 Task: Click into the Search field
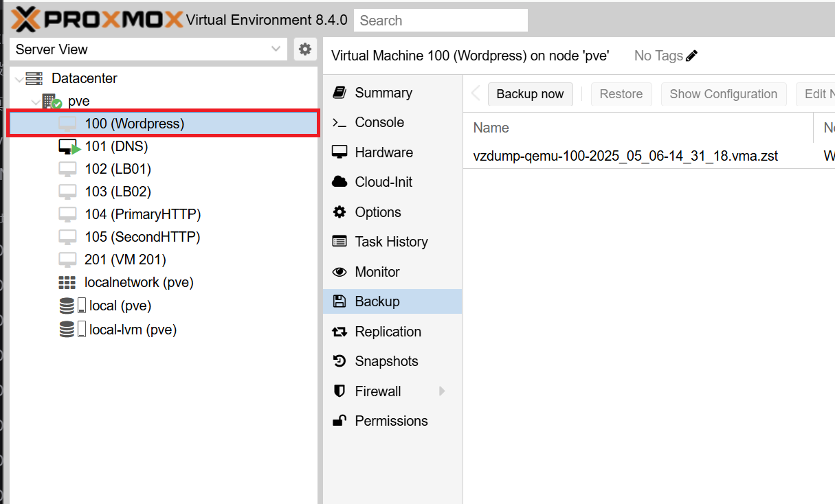[x=441, y=21]
